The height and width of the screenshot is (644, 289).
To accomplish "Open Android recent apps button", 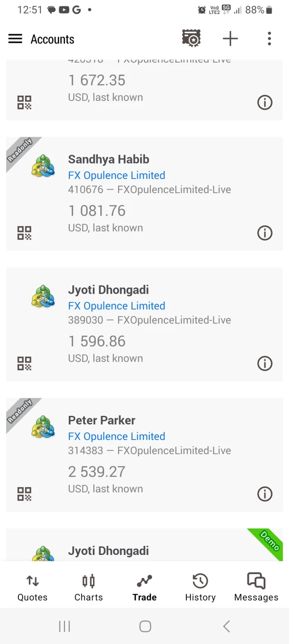I will click(65, 626).
